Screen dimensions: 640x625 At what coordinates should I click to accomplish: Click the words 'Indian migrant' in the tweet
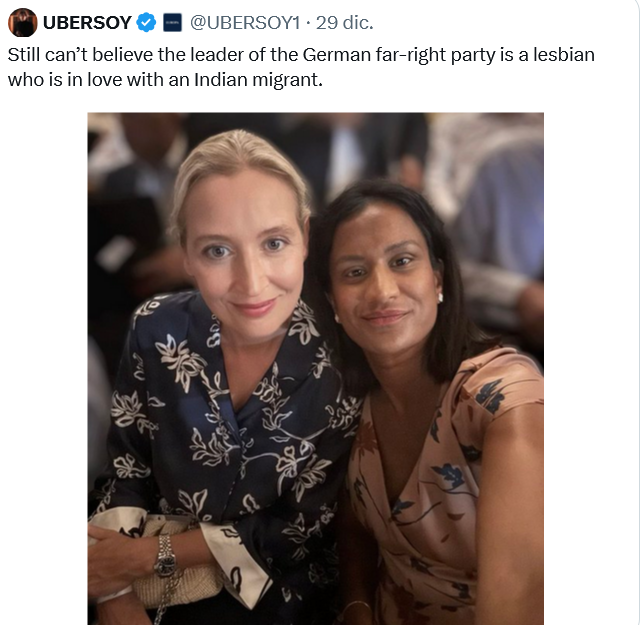[x=258, y=80]
